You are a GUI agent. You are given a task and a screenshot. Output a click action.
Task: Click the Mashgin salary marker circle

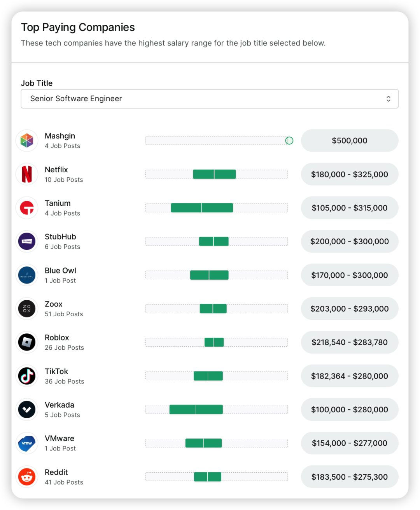tap(289, 141)
